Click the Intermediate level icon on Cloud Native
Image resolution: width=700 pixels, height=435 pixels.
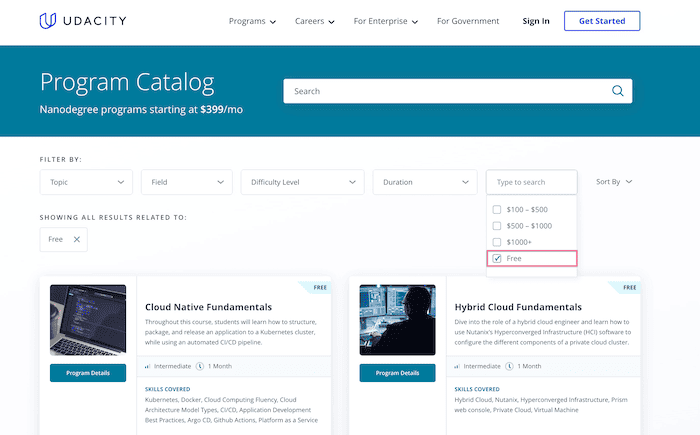tap(149, 367)
